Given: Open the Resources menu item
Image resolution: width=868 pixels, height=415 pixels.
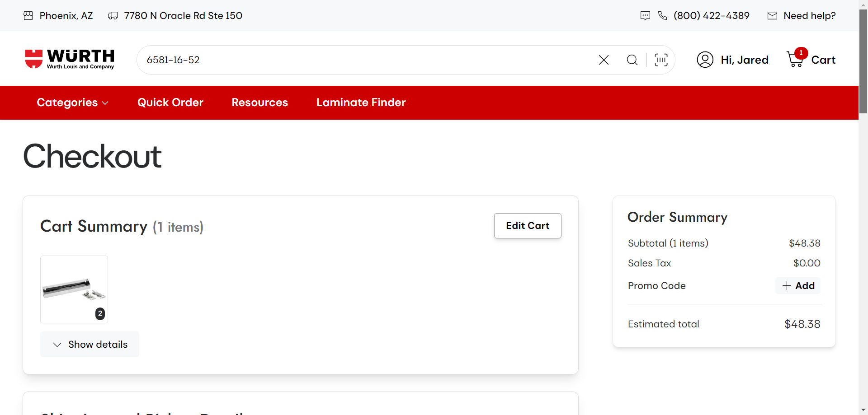Looking at the screenshot, I should coord(260,103).
